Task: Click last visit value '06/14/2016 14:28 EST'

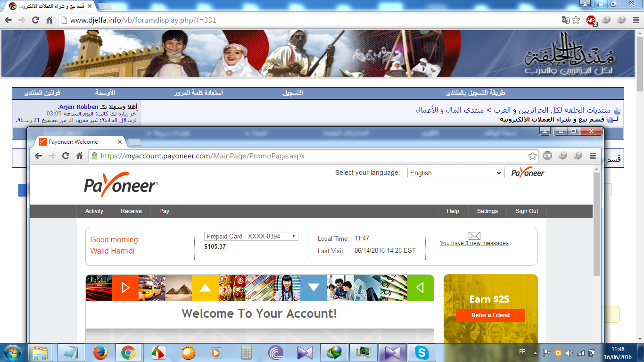Action: click(385, 251)
